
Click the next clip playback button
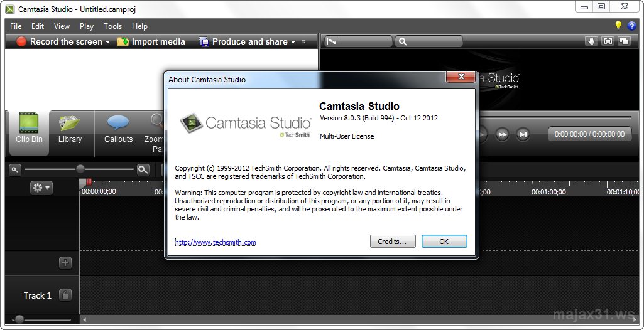pyautogui.click(x=523, y=134)
